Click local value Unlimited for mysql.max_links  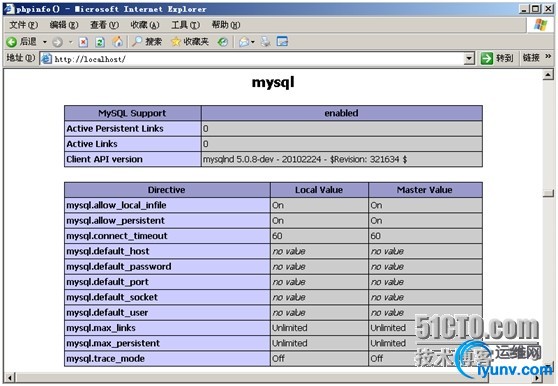click(290, 328)
